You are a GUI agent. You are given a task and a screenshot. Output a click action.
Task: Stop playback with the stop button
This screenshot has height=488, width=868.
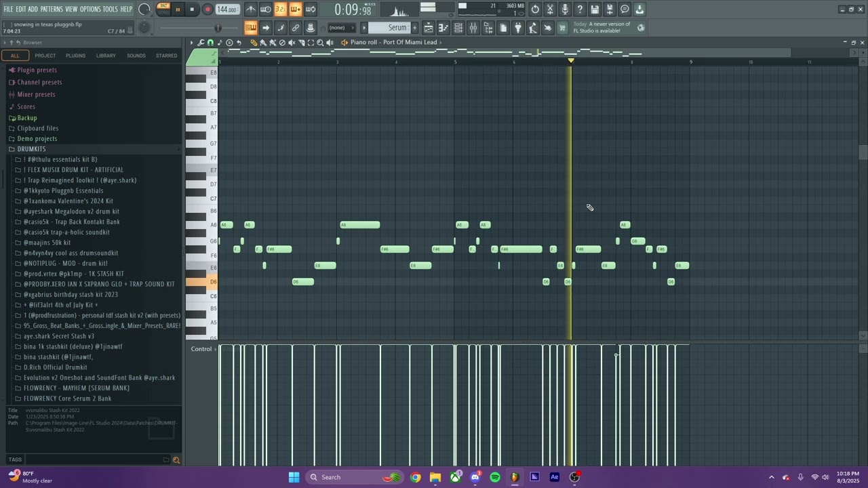[x=192, y=9]
